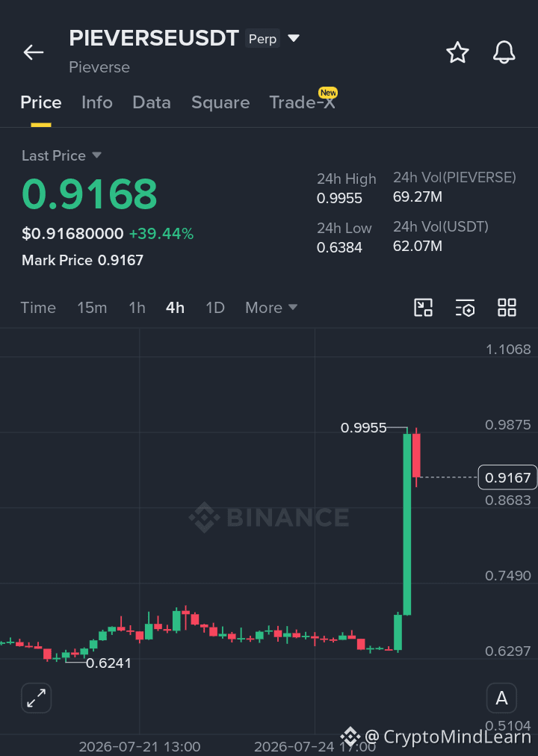Open price alerts bell icon
The image size is (538, 756).
coord(504,52)
